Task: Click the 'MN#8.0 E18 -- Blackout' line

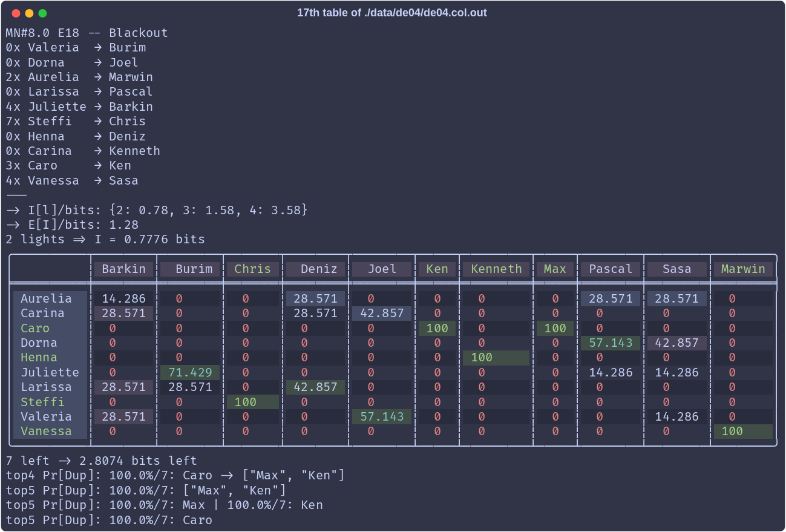Action: 87,33
